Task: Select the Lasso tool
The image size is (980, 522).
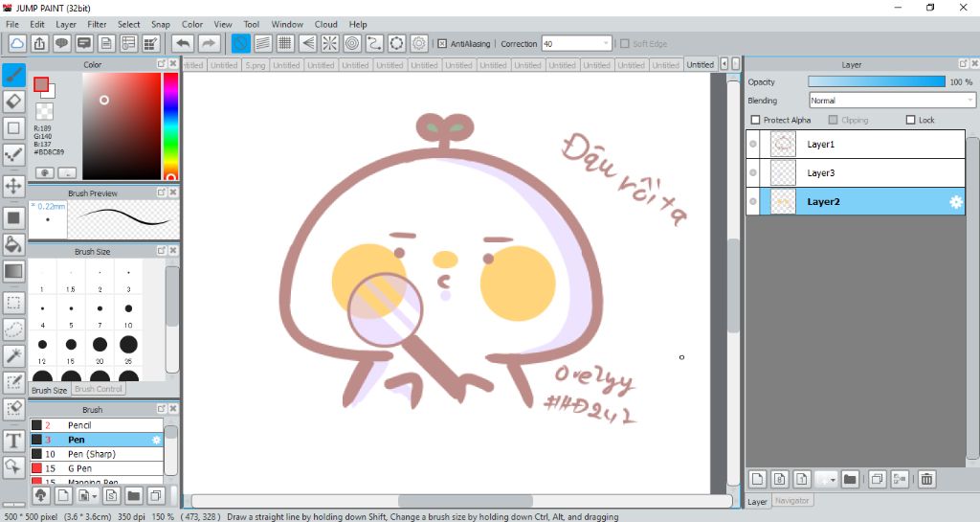Action: [13, 329]
